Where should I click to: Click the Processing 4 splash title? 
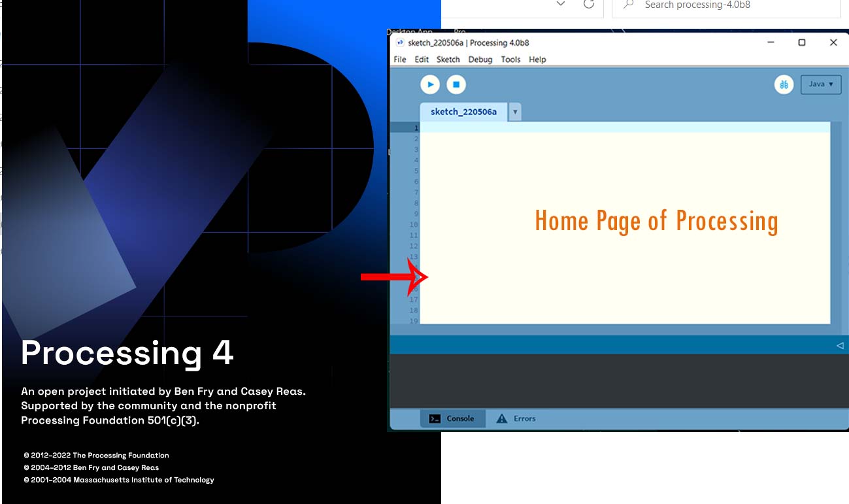click(127, 353)
